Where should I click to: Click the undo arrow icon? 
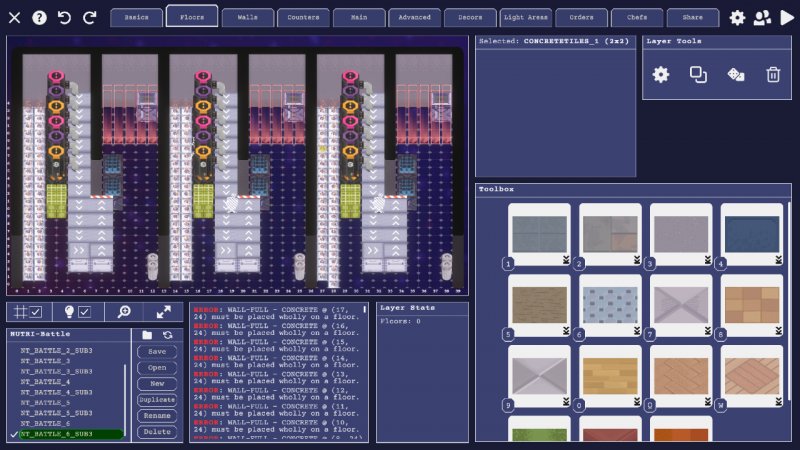(x=65, y=17)
